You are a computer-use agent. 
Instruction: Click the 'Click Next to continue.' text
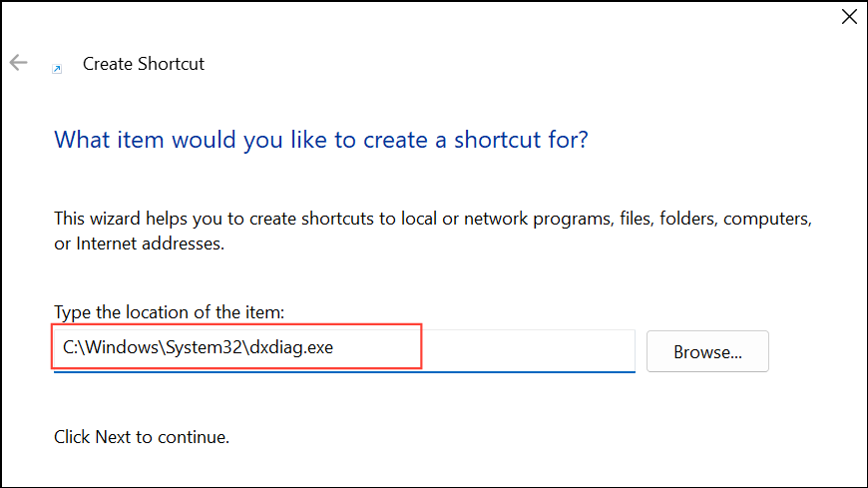[x=142, y=437]
